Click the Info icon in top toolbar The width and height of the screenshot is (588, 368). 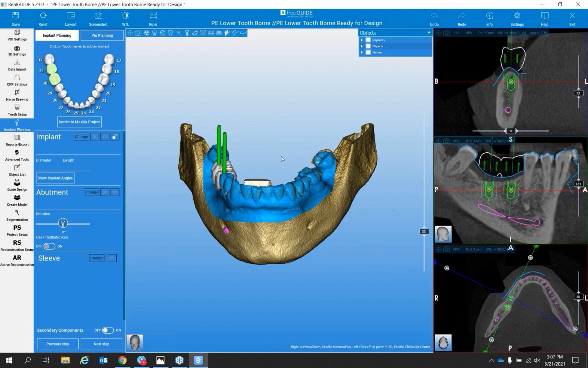coord(489,19)
